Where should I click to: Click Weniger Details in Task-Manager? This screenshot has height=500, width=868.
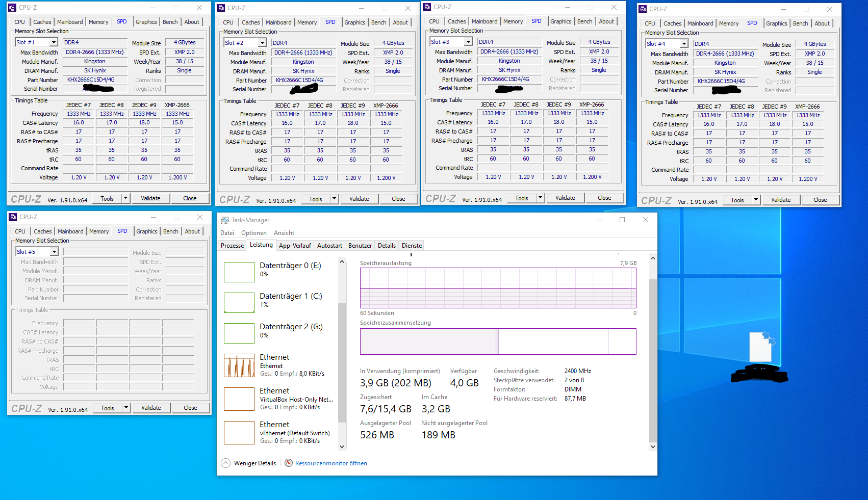coord(248,463)
